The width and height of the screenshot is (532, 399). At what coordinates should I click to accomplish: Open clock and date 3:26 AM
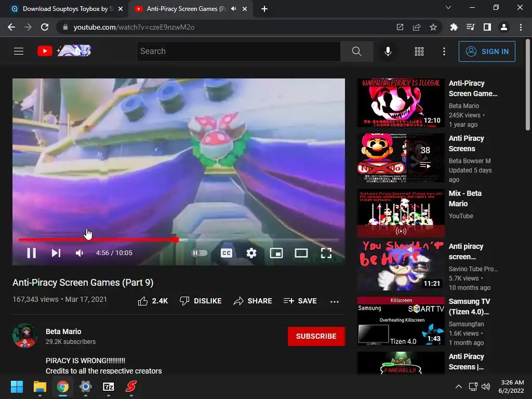click(x=511, y=387)
